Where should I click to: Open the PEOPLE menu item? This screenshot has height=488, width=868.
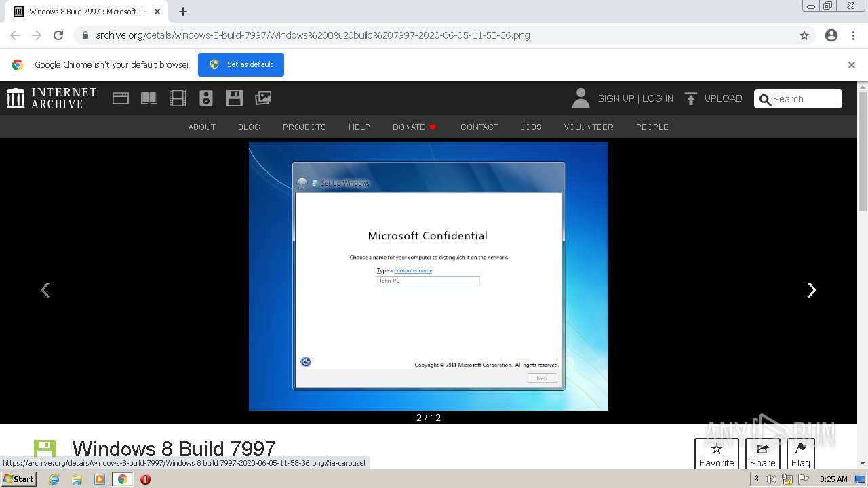click(x=652, y=127)
